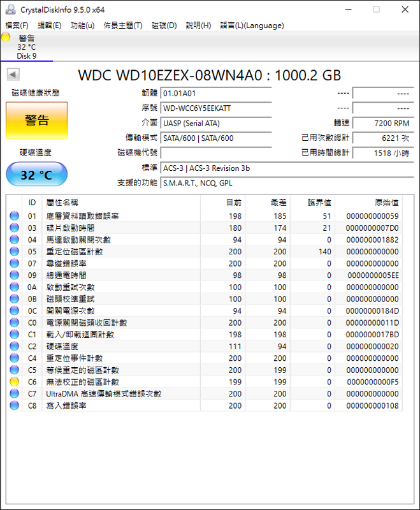Click the power on count 6221 次
This screenshot has height=510, width=420.
point(383,138)
